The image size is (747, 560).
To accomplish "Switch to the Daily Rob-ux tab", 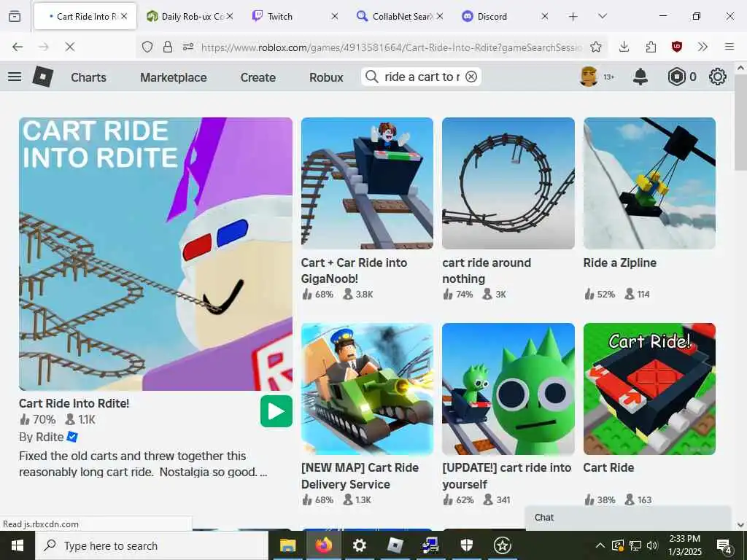I will (190, 16).
